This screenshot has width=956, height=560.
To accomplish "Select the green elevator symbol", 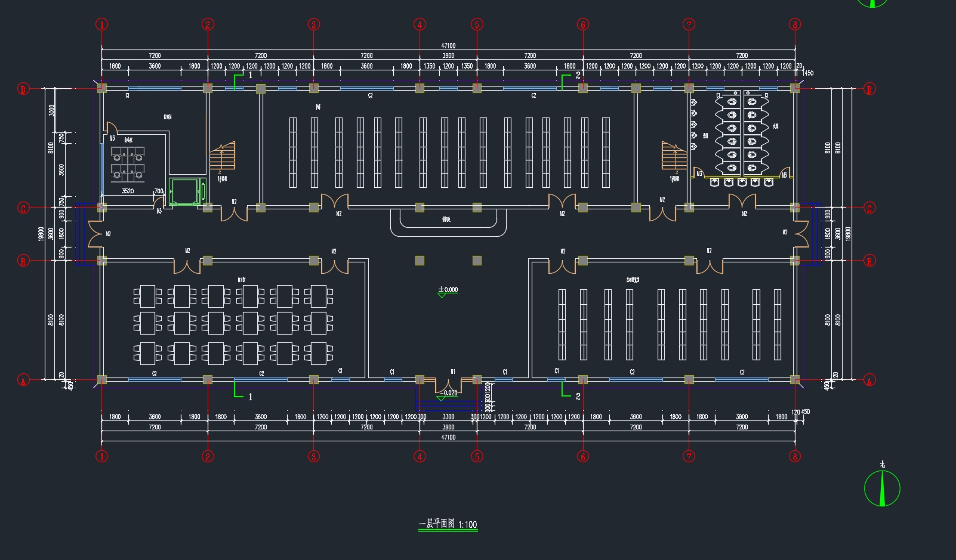I will 187,191.
